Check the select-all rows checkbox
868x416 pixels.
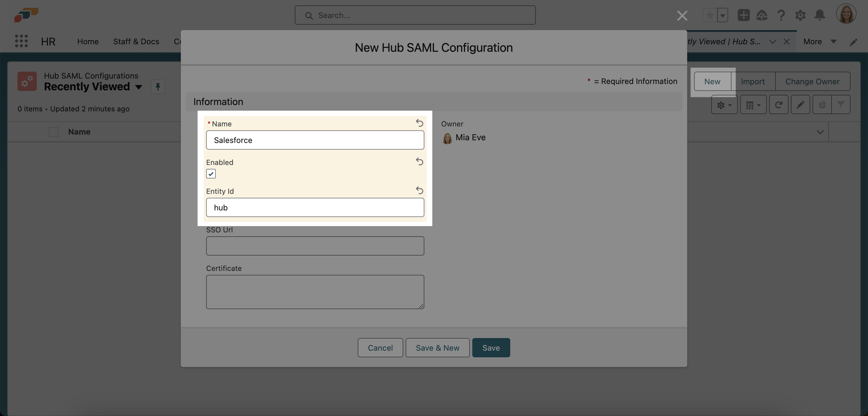54,132
